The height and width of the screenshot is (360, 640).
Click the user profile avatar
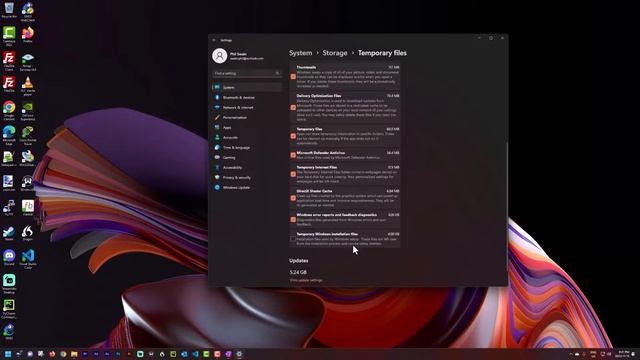click(220, 56)
